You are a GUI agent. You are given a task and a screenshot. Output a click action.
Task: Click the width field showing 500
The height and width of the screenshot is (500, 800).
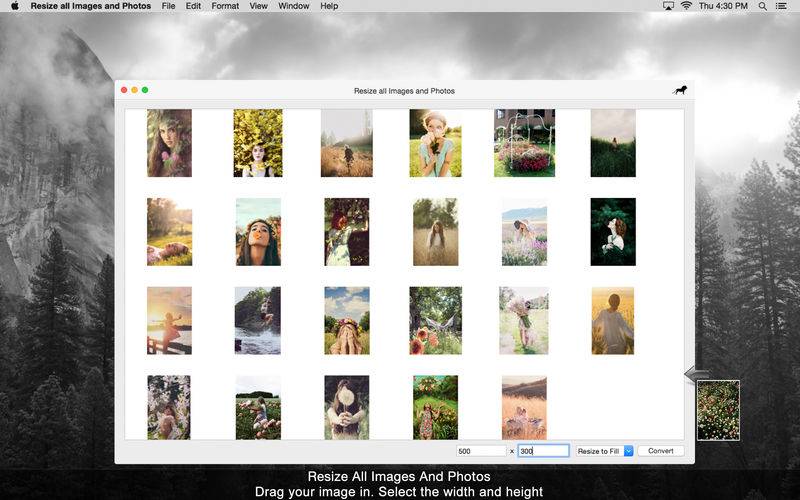(x=481, y=451)
